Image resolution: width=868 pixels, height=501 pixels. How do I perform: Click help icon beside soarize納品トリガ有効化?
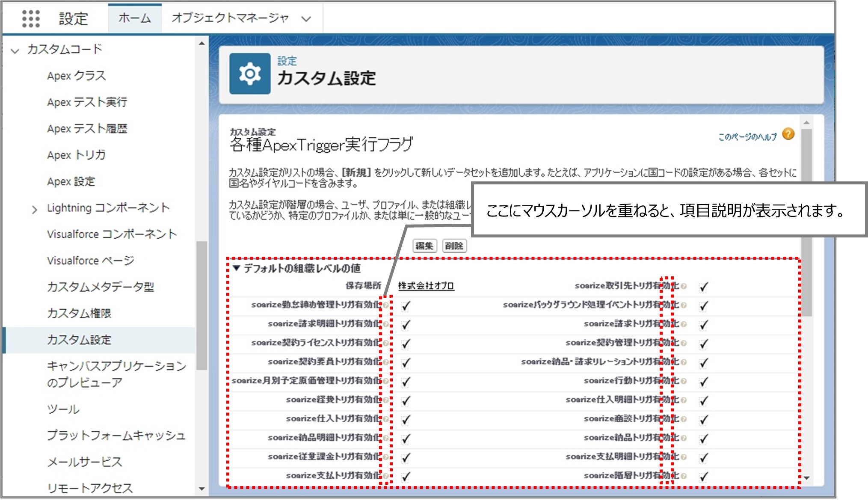tap(684, 438)
